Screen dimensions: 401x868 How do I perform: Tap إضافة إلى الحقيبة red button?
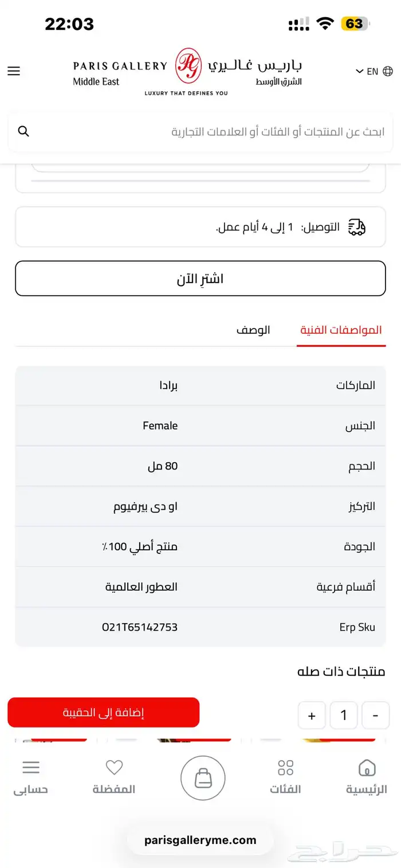pyautogui.click(x=103, y=712)
